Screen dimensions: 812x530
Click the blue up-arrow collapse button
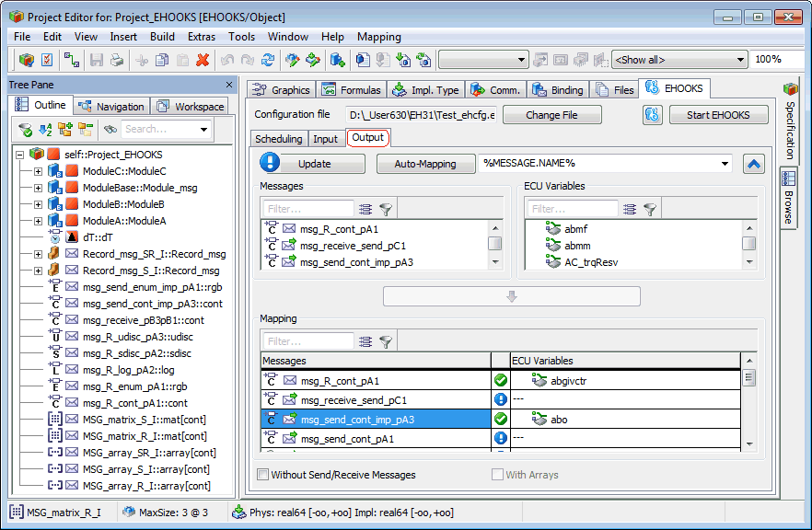click(754, 164)
